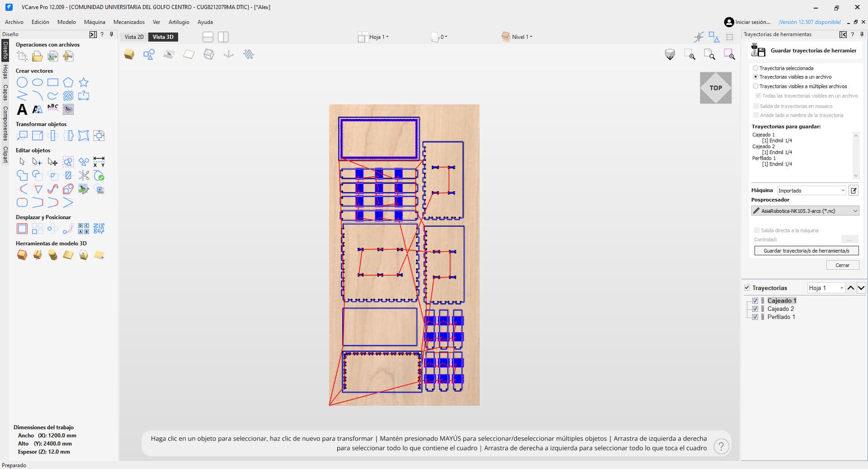Open the Hoja 1 dropdown in toolpath list

coord(826,288)
